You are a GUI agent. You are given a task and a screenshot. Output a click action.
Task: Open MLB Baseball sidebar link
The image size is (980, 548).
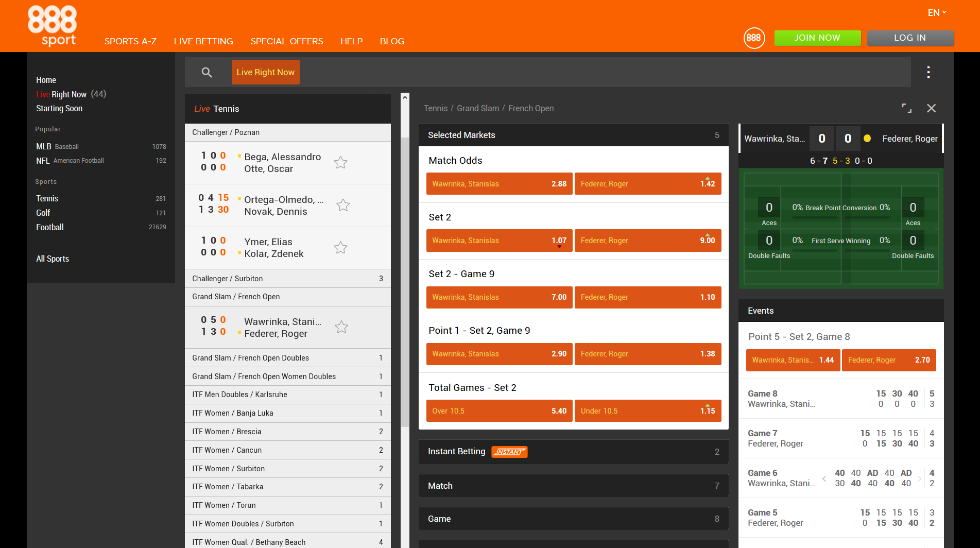[x=101, y=147]
